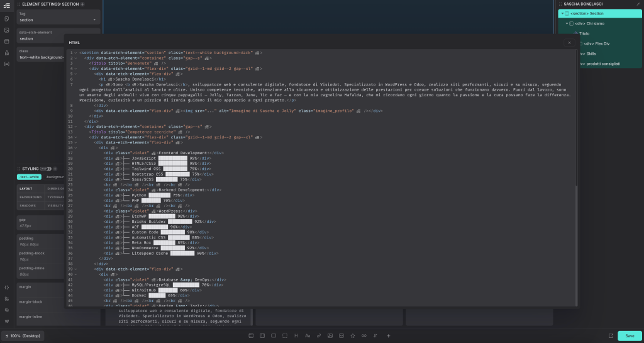Click the plus icon in bottom toolbar
Image resolution: width=644 pixels, height=343 pixels.
(388, 335)
